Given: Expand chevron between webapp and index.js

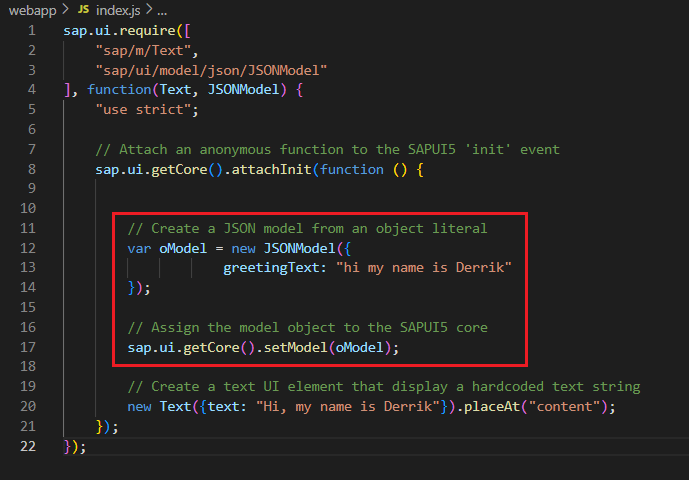Looking at the screenshot, I should (65, 9).
